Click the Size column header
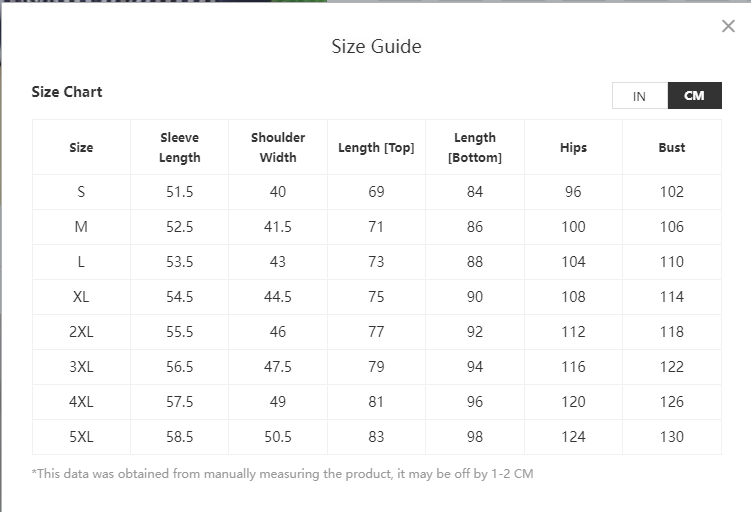Viewport: 751px width, 512px height. (81, 148)
